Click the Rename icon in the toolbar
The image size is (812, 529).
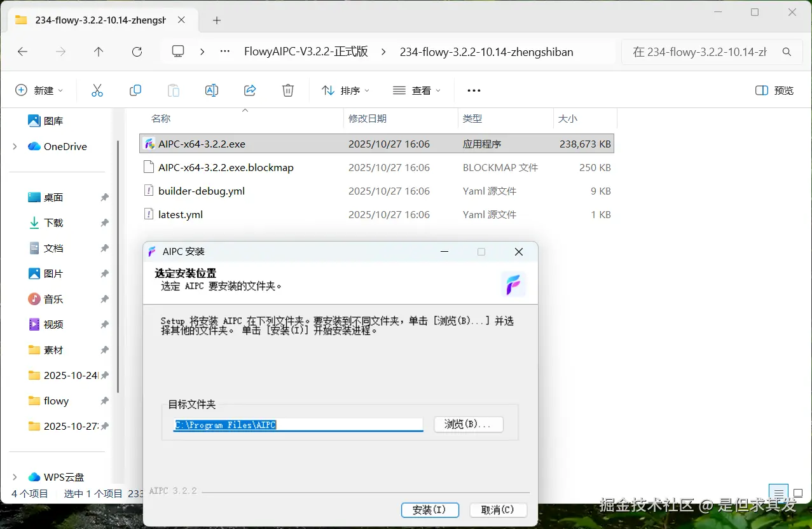211,90
